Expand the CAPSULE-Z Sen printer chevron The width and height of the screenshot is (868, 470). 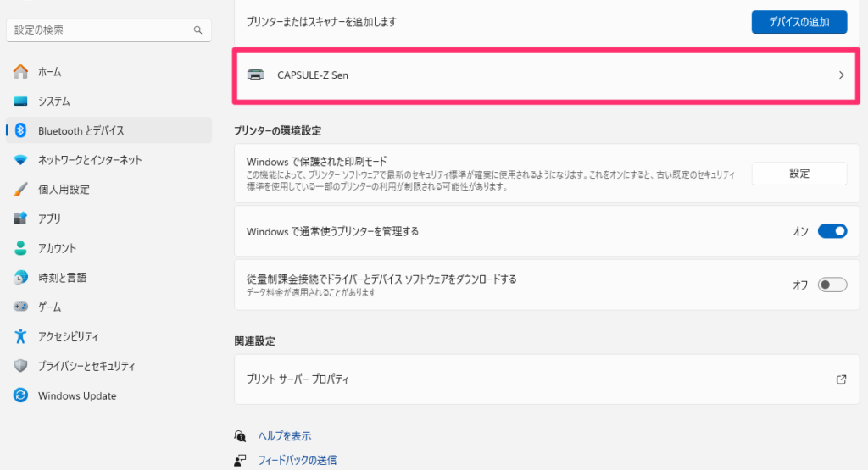pyautogui.click(x=841, y=75)
